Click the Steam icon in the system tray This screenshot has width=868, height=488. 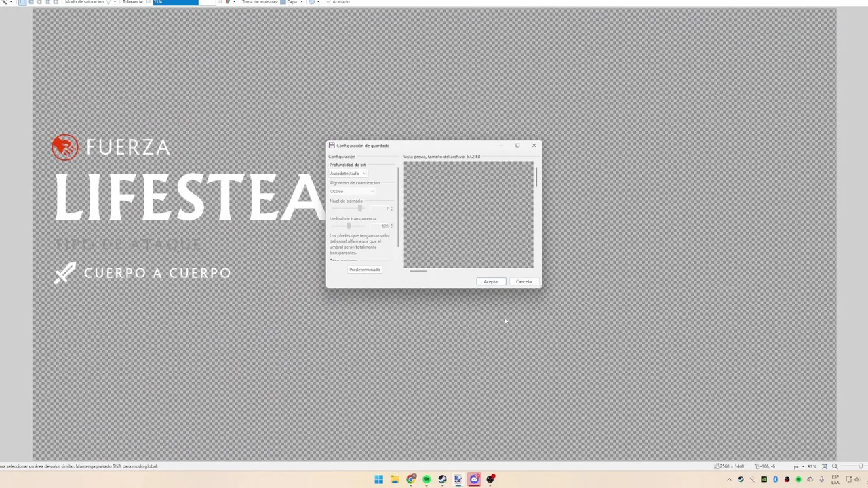coord(741,479)
